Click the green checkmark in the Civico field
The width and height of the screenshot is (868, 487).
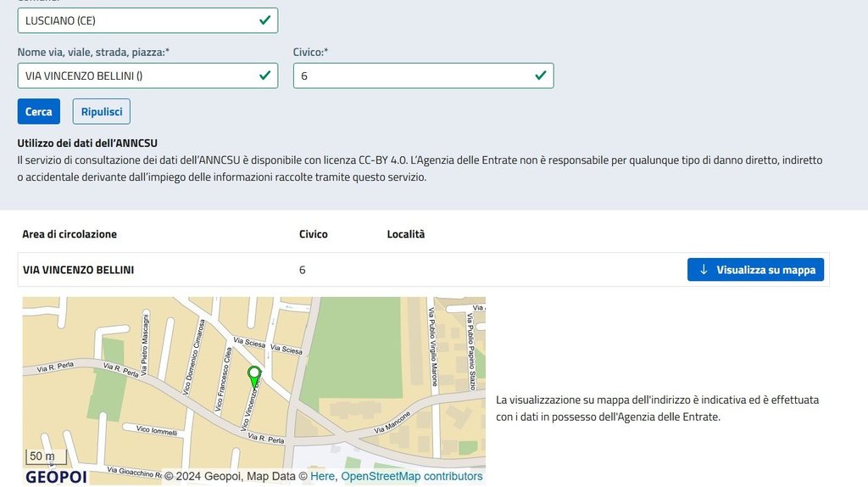click(x=541, y=76)
